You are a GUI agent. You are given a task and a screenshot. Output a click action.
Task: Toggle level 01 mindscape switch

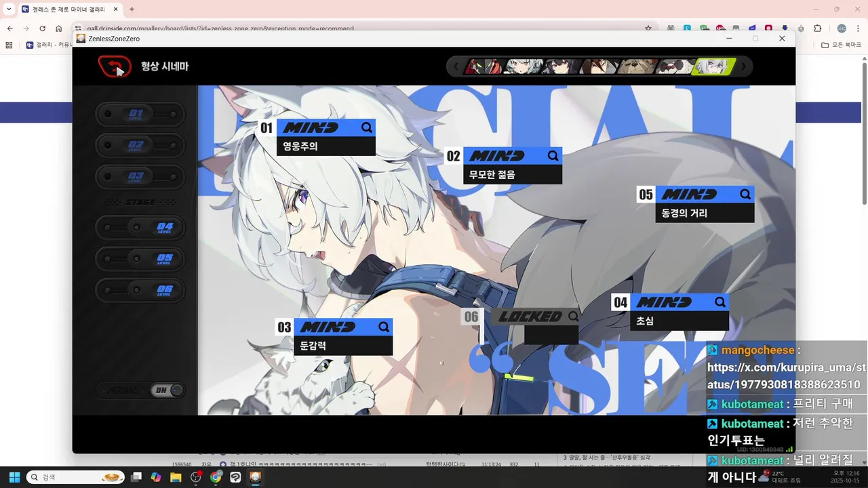[140, 114]
